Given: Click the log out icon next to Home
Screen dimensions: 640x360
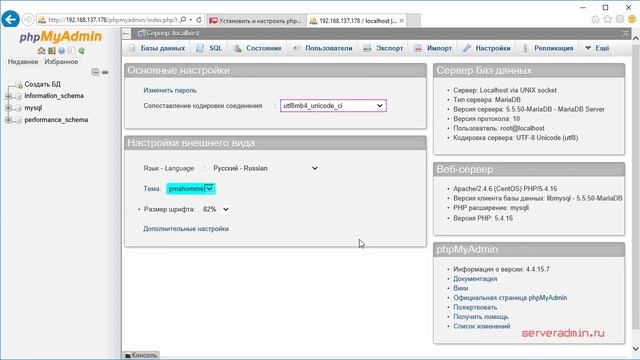Looking at the screenshot, I should 51,51.
